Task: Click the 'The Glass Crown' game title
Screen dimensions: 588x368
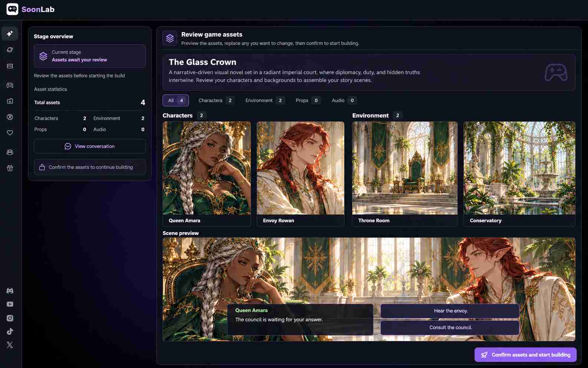Action: [x=203, y=62]
